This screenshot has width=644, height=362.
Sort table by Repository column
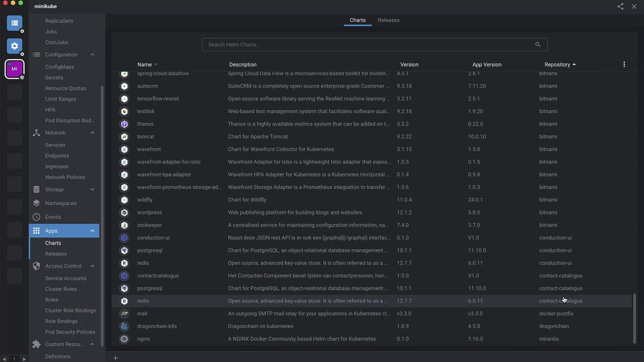[x=557, y=64]
